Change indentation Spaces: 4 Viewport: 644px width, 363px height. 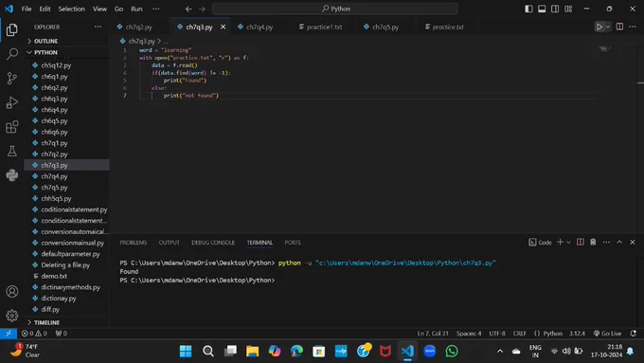(469, 334)
